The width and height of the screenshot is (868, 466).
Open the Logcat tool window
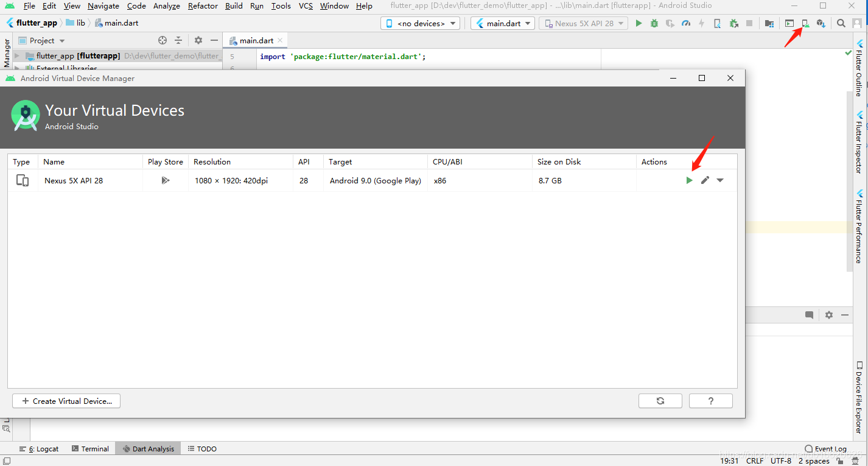40,448
